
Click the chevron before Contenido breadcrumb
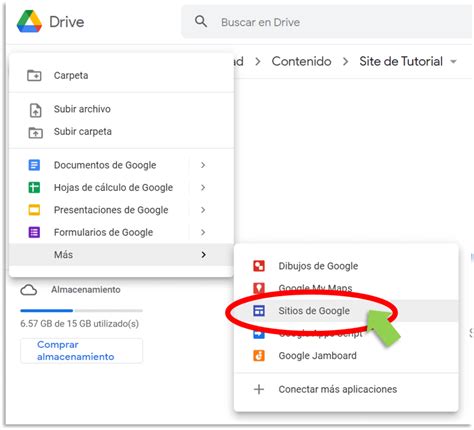coord(258,62)
